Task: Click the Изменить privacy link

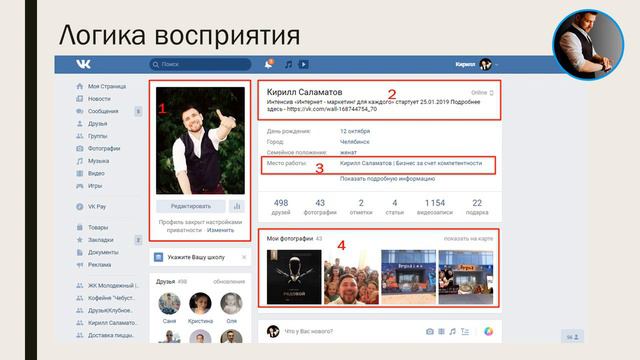Action: click(x=220, y=230)
